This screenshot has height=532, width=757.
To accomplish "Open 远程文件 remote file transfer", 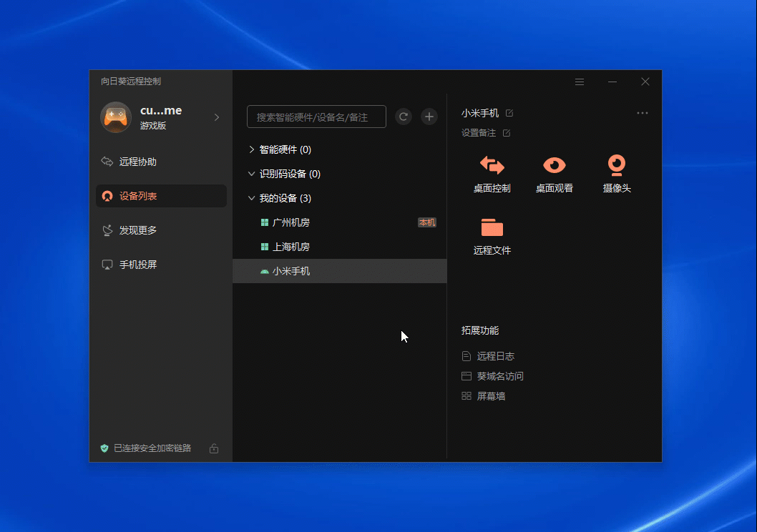I will (x=492, y=237).
